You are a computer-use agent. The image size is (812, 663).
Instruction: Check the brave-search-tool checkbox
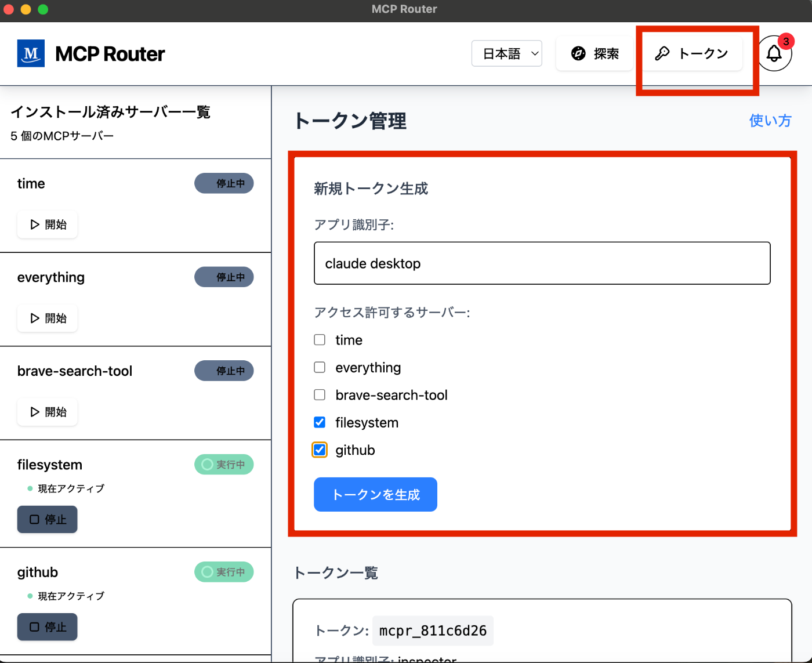pyautogui.click(x=320, y=395)
